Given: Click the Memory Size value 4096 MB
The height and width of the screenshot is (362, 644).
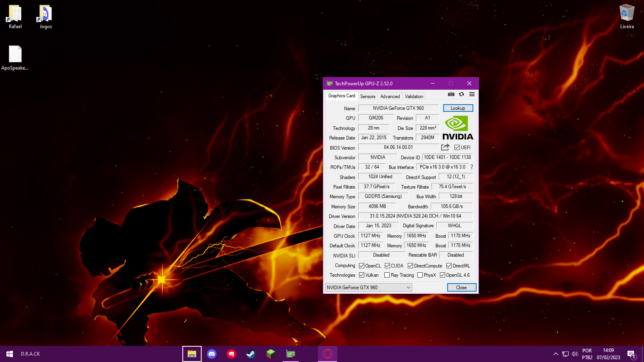Looking at the screenshot, I should tap(377, 206).
